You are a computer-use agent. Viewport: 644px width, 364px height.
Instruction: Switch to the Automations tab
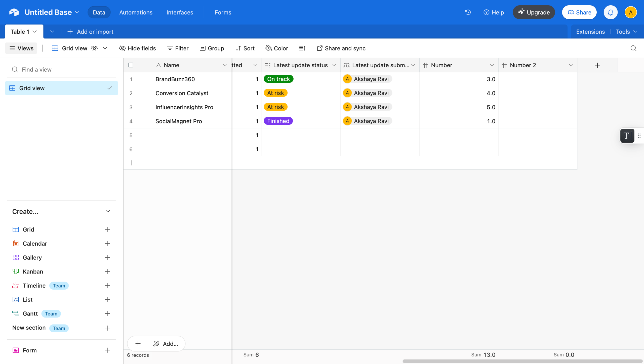[x=136, y=12]
